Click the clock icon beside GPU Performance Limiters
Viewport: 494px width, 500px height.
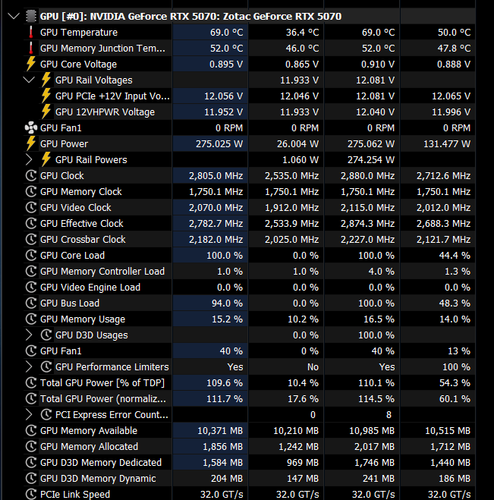point(46,367)
